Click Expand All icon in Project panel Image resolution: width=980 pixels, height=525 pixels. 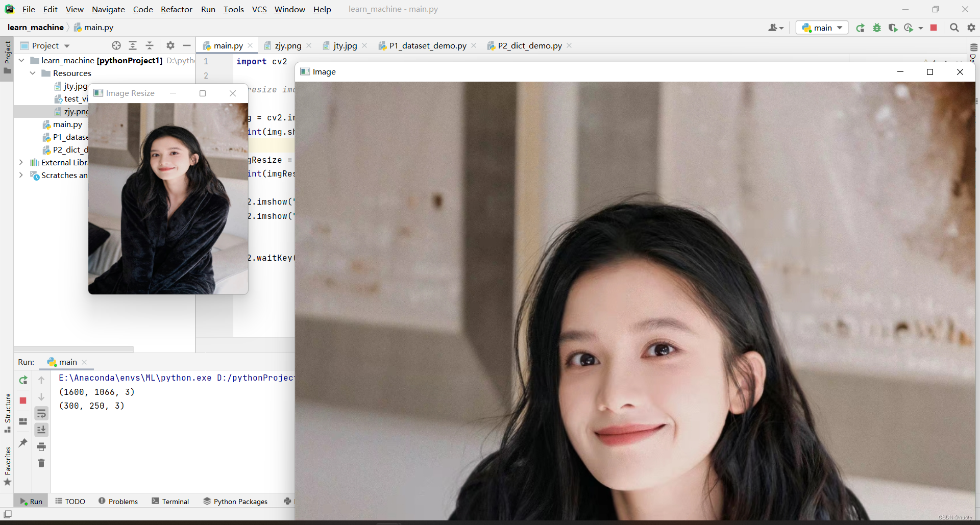click(133, 45)
